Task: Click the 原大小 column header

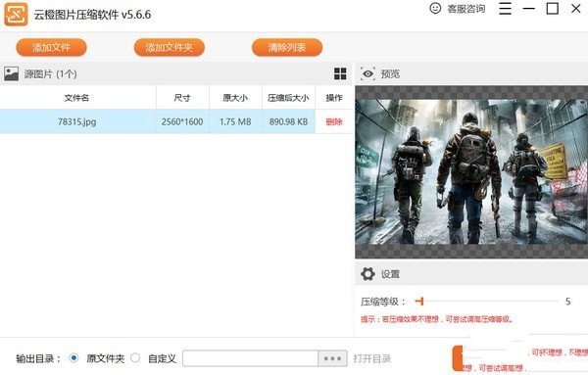Action: click(235, 98)
